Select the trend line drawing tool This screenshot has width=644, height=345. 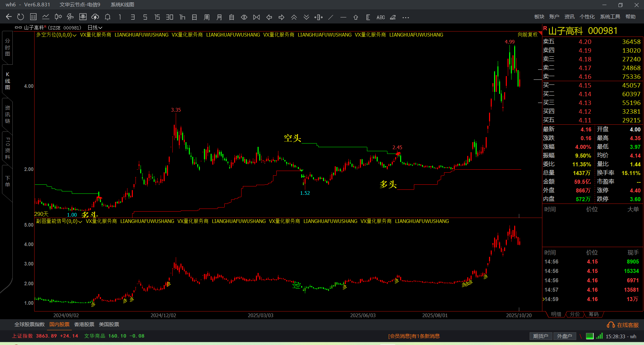[x=331, y=17]
